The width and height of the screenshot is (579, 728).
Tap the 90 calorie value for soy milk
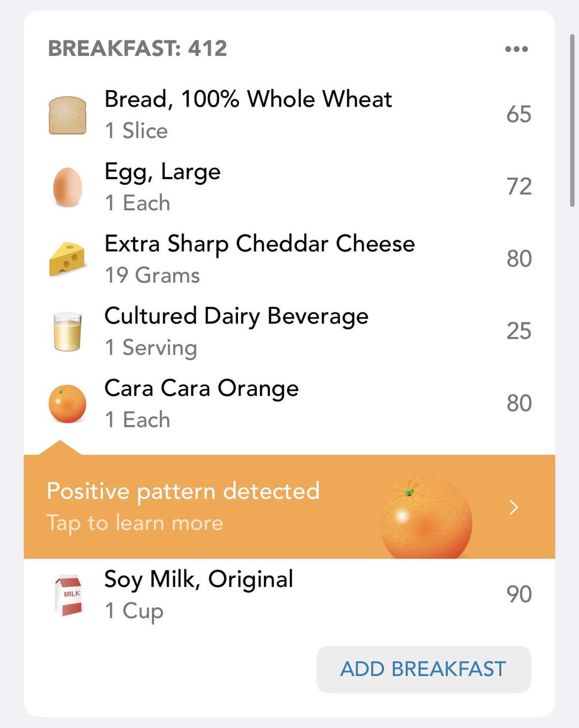pos(519,594)
